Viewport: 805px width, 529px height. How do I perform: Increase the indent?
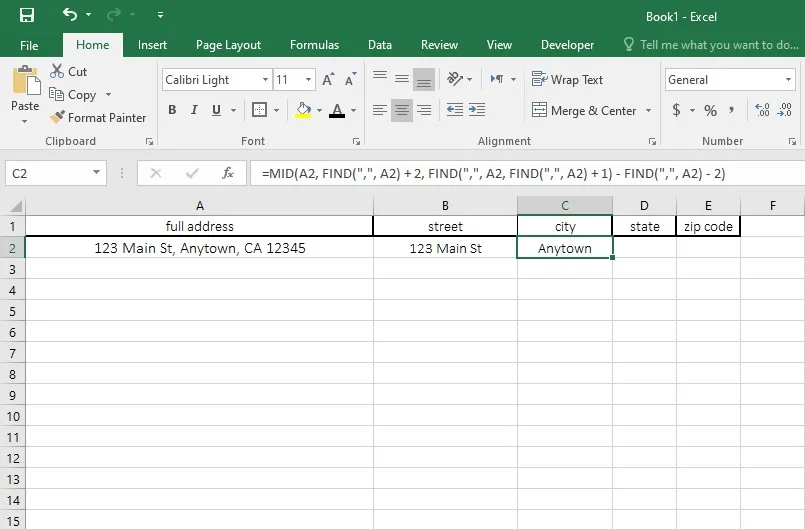[x=477, y=110]
